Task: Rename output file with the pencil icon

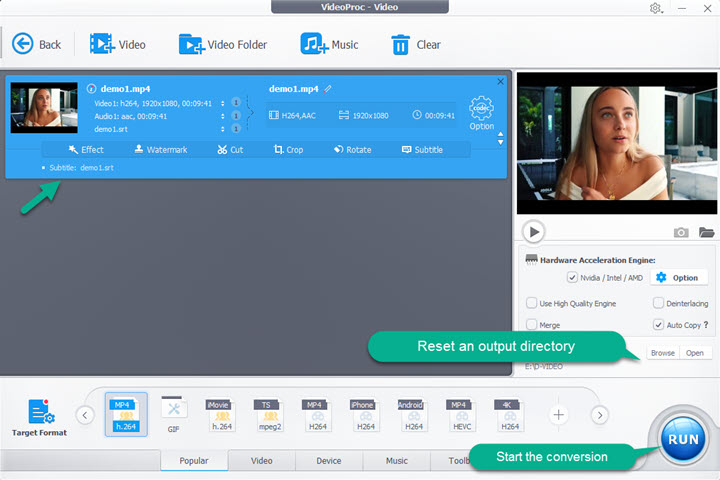Action: click(328, 89)
